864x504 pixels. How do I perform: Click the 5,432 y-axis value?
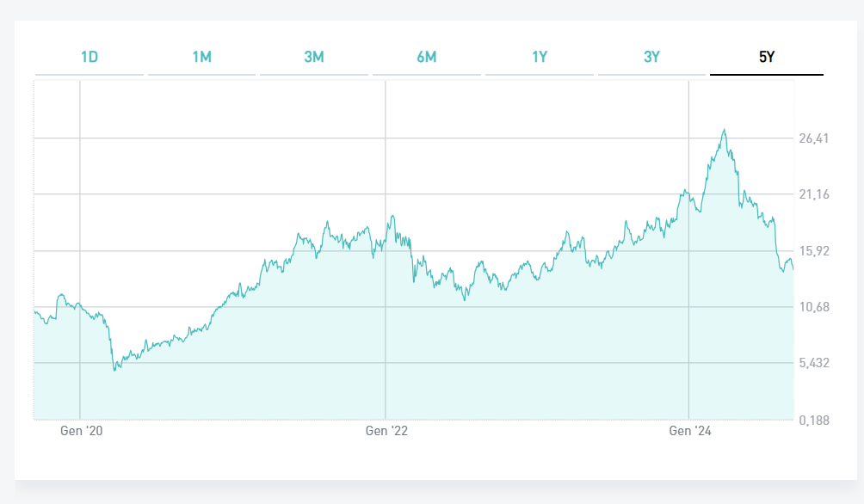click(x=813, y=363)
